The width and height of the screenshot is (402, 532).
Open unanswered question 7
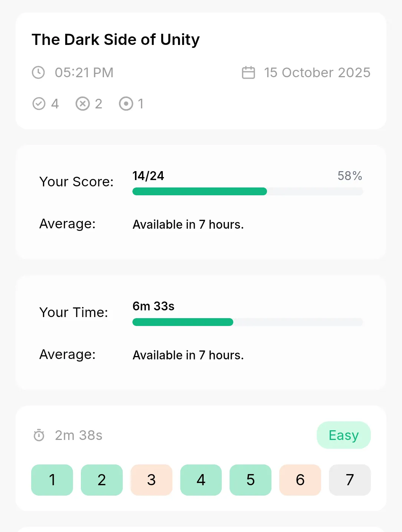click(x=350, y=480)
